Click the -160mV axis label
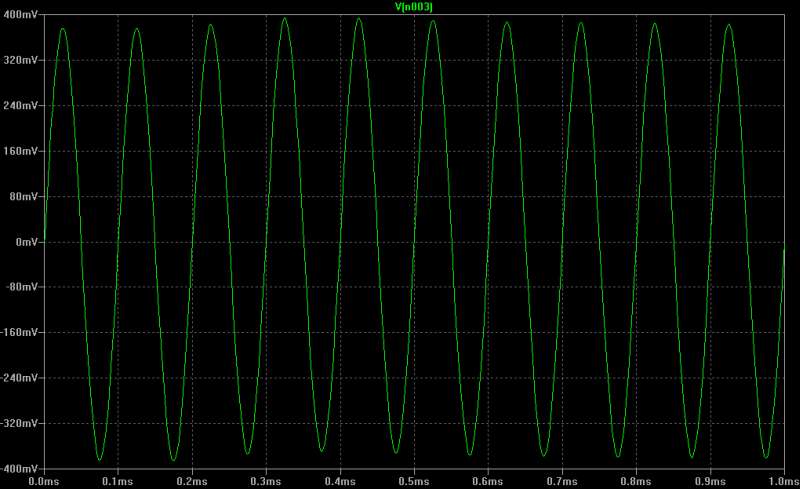800x489 pixels. (19, 332)
